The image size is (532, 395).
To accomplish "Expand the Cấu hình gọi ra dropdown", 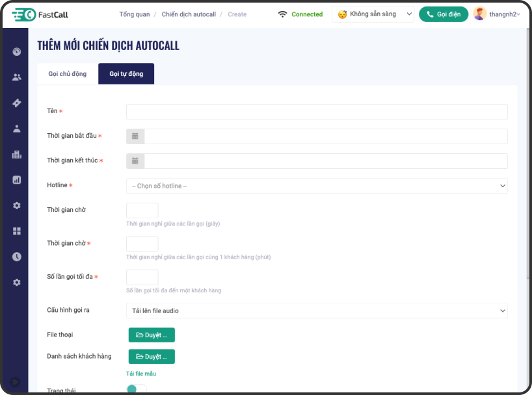I will 317,311.
